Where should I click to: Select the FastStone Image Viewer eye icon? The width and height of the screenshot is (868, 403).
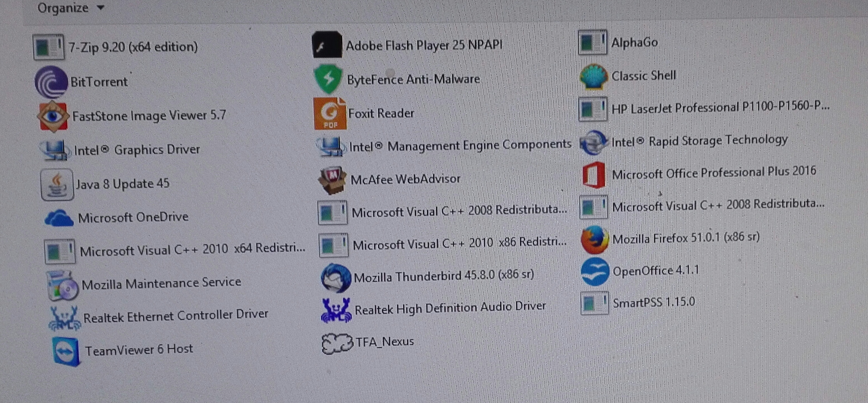click(53, 117)
